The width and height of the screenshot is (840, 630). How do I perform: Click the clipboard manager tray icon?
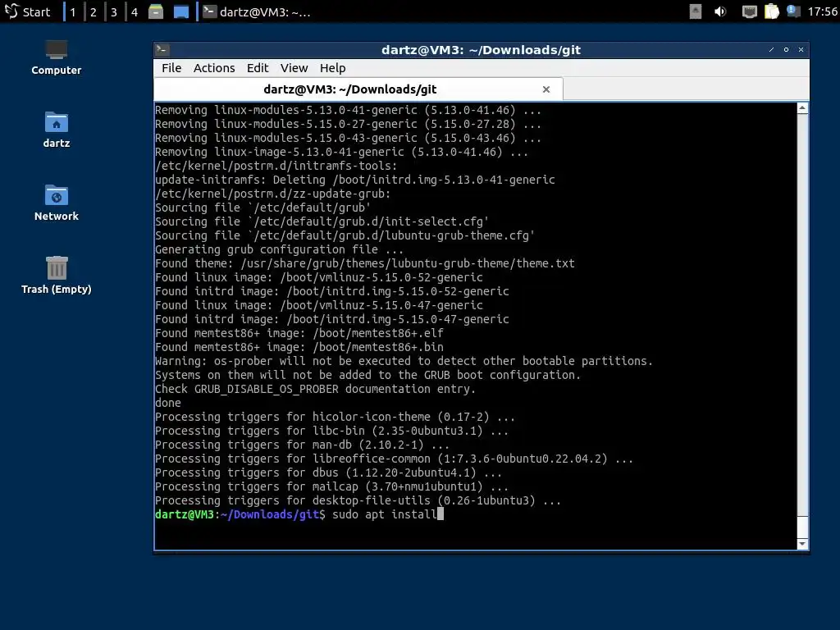[771, 11]
